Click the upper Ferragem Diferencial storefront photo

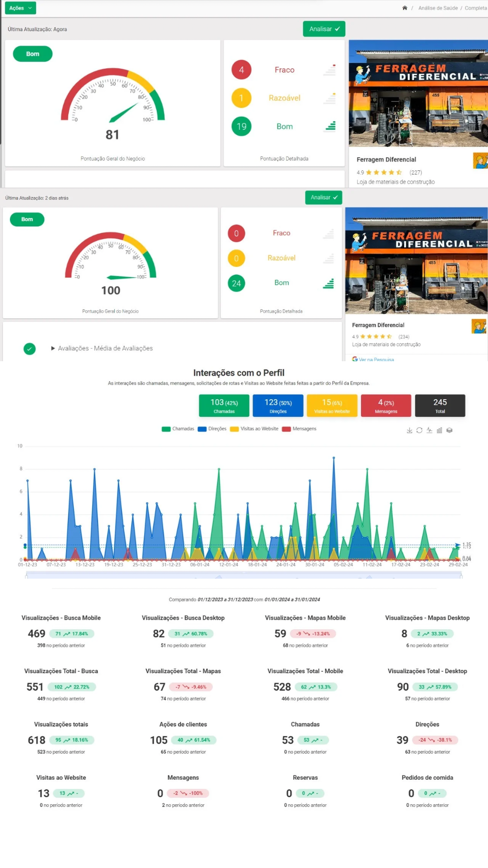[418, 94]
